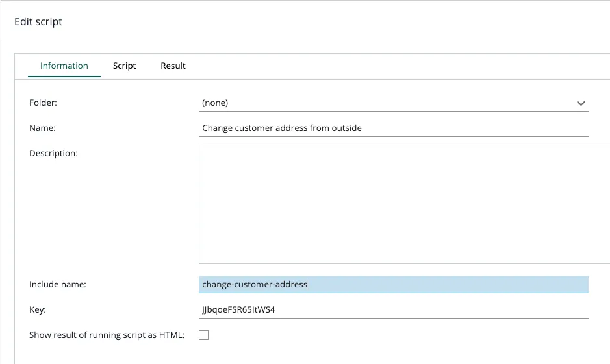Expand the Folder dropdown chevron

point(581,103)
